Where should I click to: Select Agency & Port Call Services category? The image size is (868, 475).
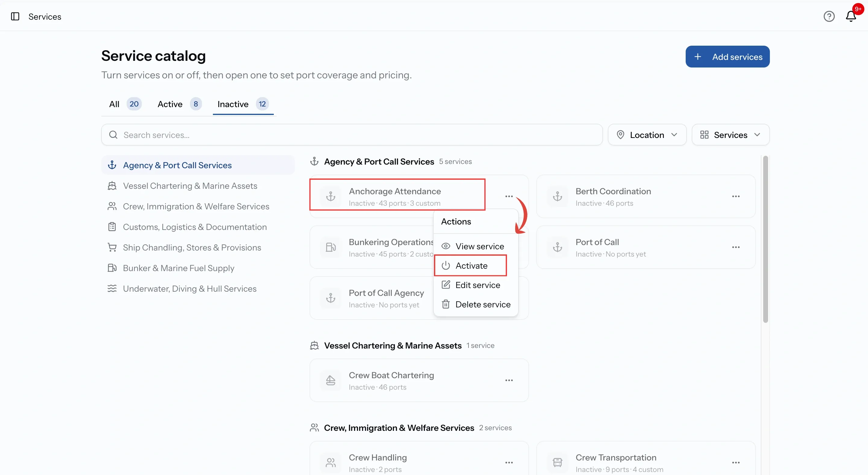198,165
